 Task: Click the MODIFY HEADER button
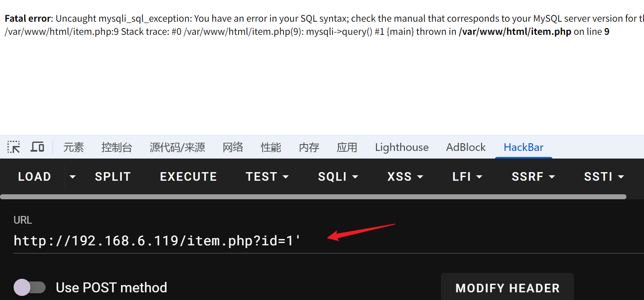[507, 288]
